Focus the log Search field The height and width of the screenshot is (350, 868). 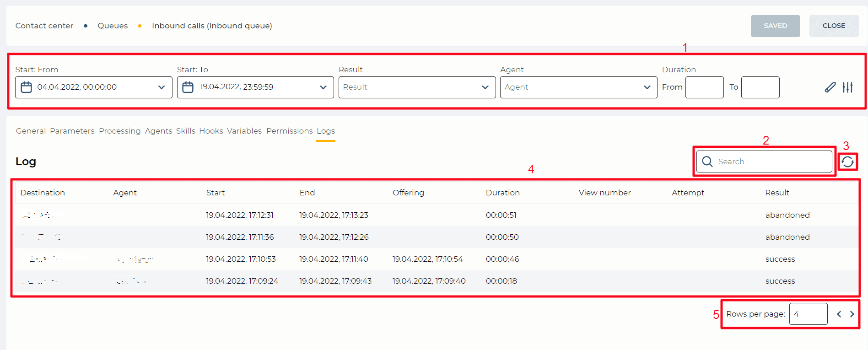pos(764,162)
